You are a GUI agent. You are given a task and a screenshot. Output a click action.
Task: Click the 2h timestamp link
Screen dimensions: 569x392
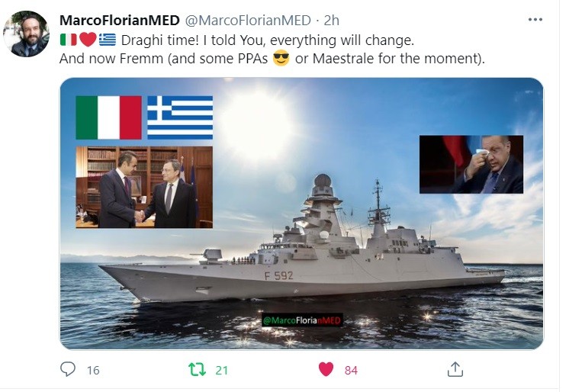coord(332,21)
